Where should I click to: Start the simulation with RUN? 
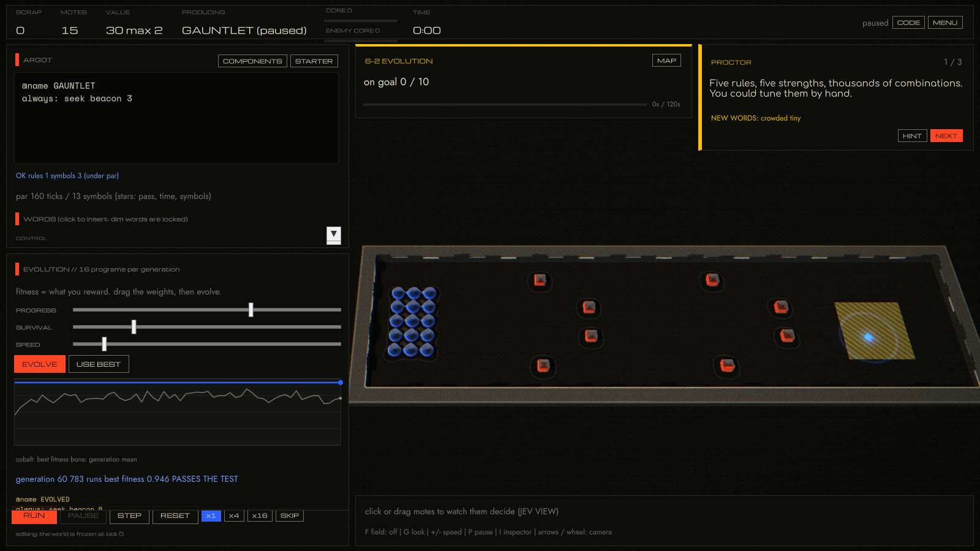tap(34, 516)
